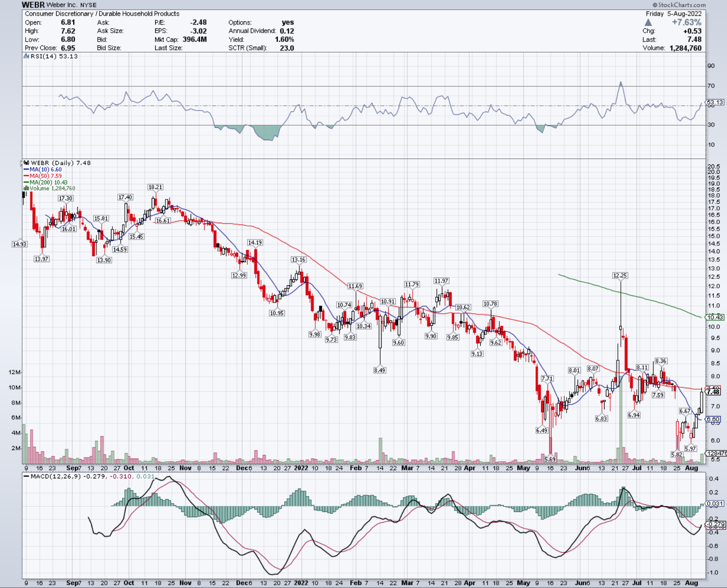This screenshot has width=727, height=588.
Task: Click the 7.71 price label
Action: coord(547,378)
